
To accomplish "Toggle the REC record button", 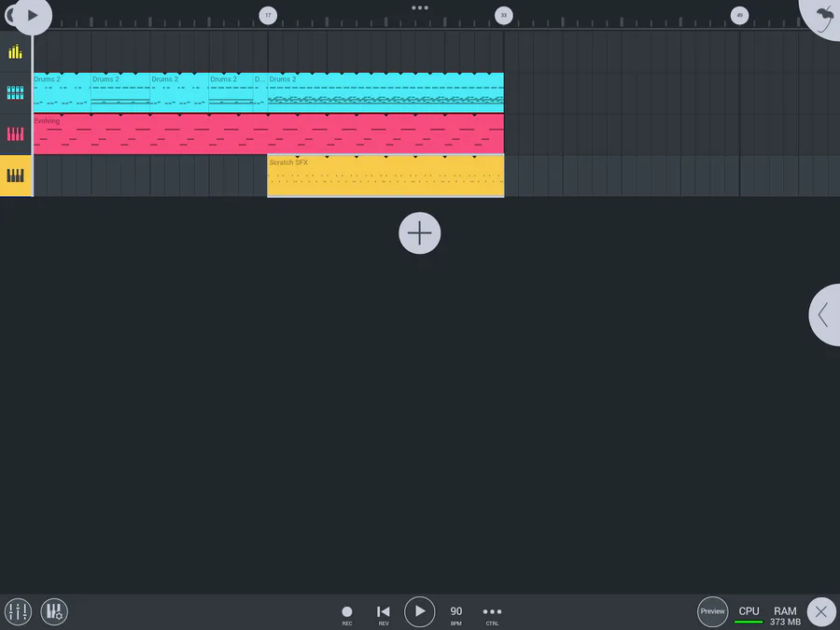I will tap(347, 612).
